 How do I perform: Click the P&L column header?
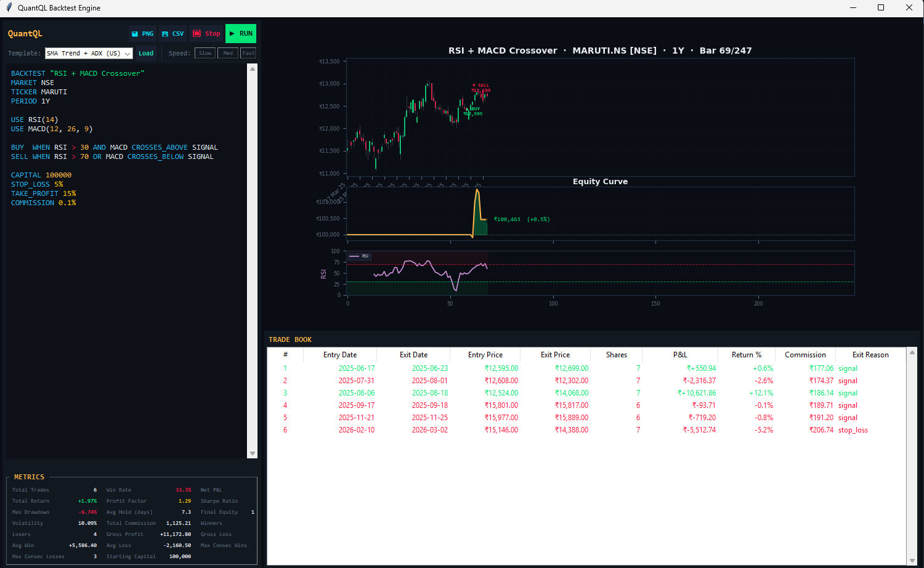coord(680,354)
